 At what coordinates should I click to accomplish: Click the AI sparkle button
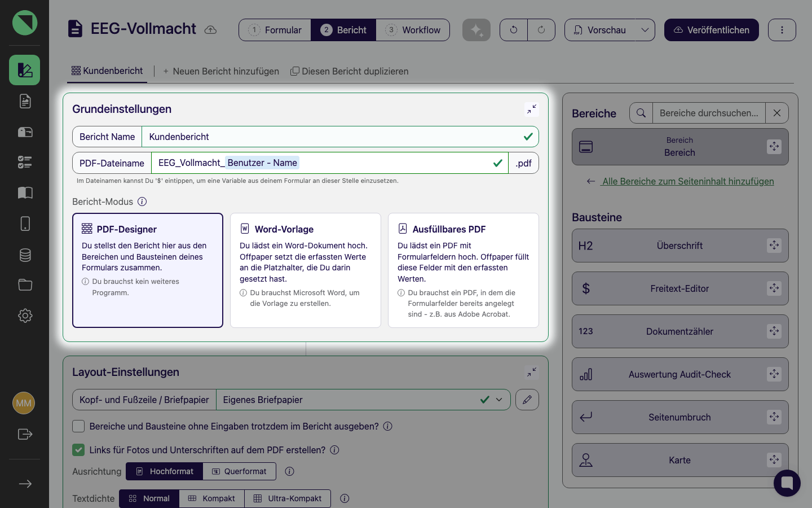click(476, 30)
